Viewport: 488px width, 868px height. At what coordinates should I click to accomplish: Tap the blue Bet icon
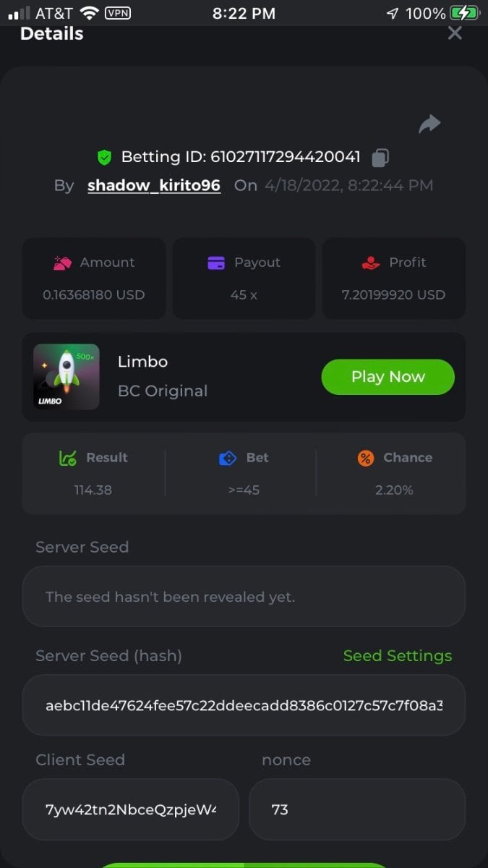(228, 458)
